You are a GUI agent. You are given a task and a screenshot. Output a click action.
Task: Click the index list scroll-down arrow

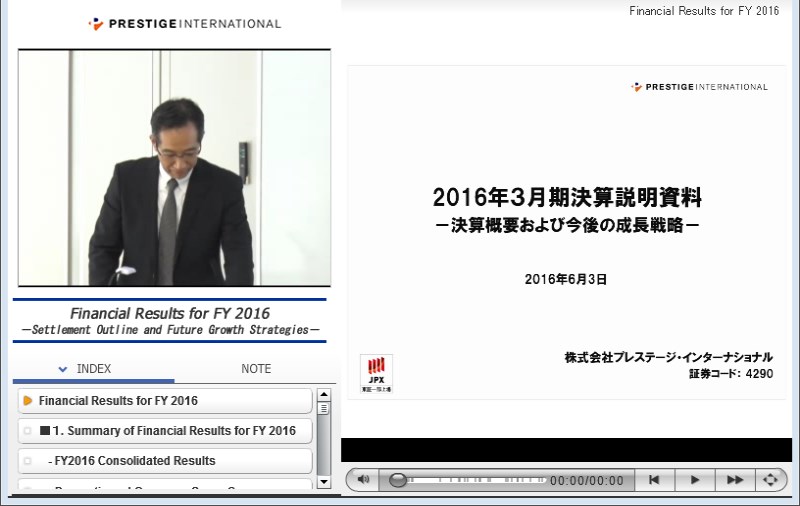pos(323,482)
